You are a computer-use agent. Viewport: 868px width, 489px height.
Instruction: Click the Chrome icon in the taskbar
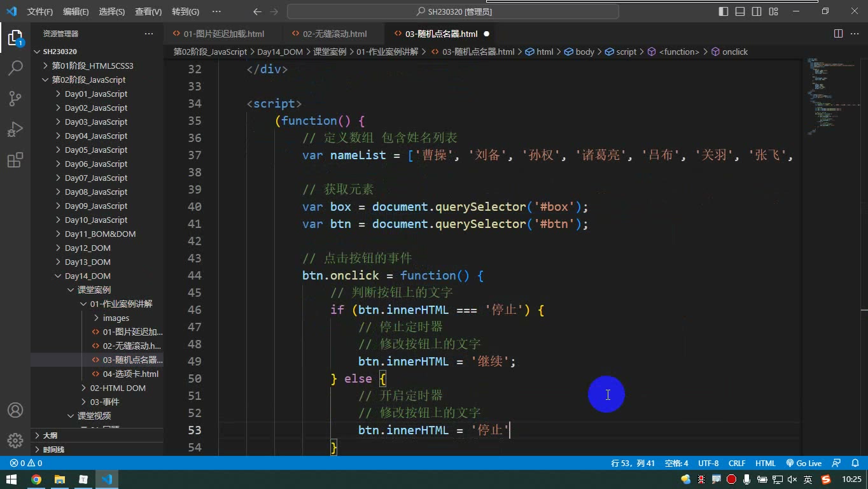click(36, 479)
